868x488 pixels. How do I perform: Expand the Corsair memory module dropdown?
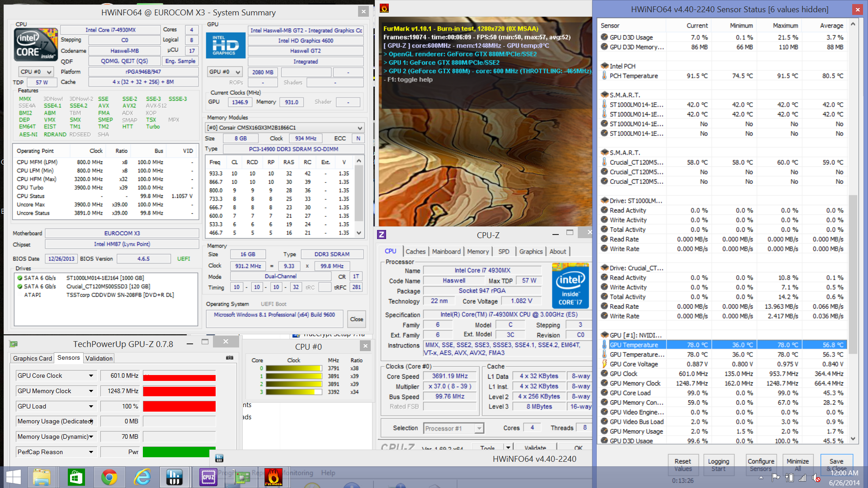tap(285, 128)
